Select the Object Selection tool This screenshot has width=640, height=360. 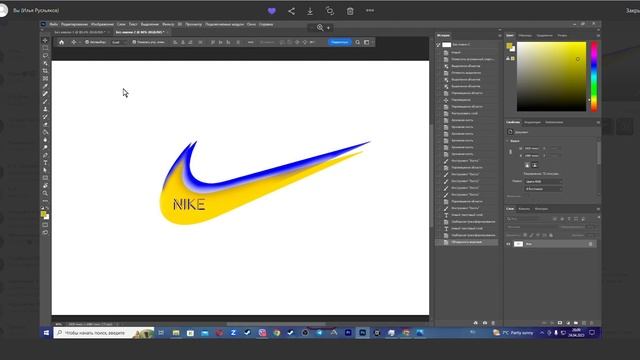point(45,63)
